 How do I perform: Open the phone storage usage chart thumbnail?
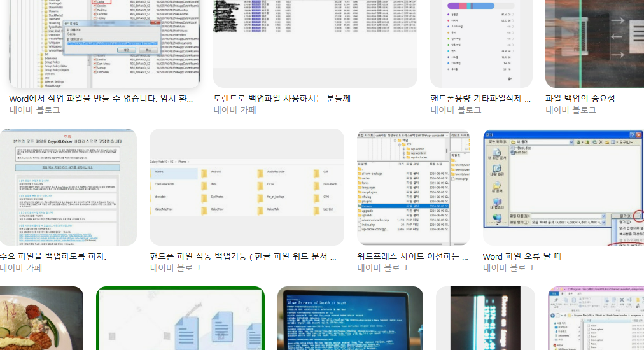pyautogui.click(x=481, y=43)
